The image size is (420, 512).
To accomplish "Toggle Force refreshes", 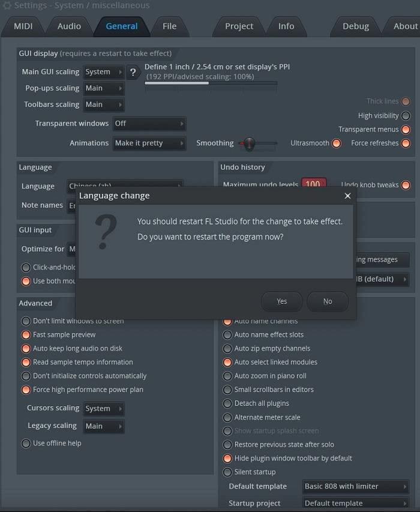I will 406,143.
